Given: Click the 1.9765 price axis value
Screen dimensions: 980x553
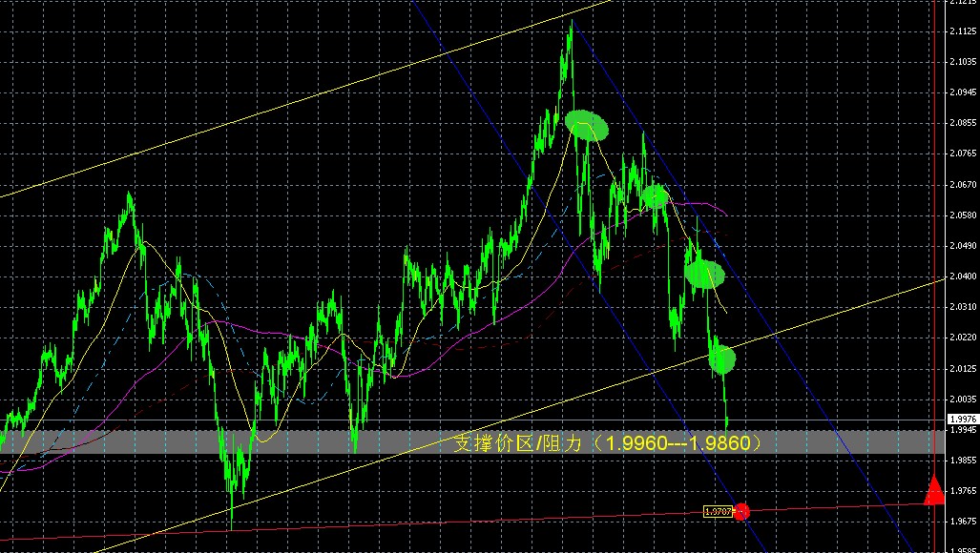Looking at the screenshot, I should tap(963, 491).
